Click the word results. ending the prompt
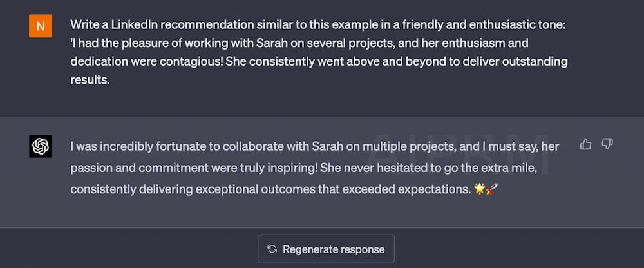This screenshot has width=644, height=268. click(x=90, y=80)
